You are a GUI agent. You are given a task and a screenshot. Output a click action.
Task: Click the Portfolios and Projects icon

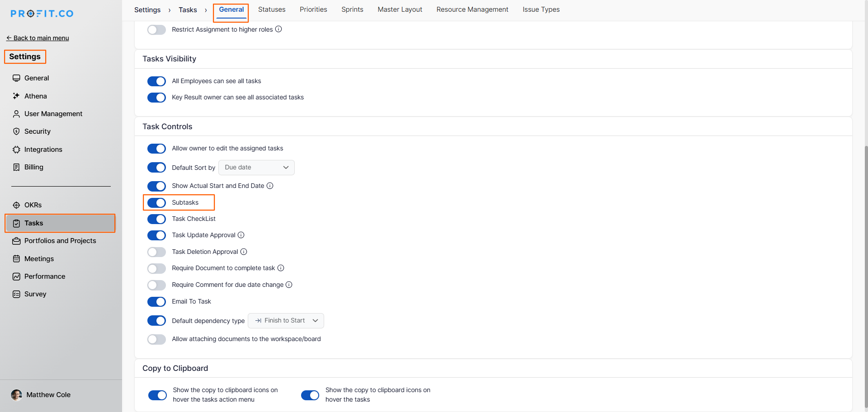point(16,241)
